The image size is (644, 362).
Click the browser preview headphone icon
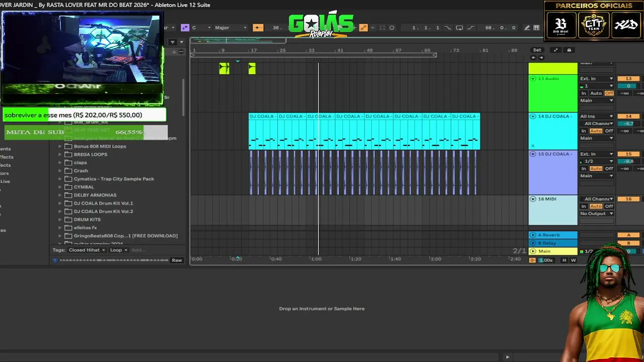(55, 260)
